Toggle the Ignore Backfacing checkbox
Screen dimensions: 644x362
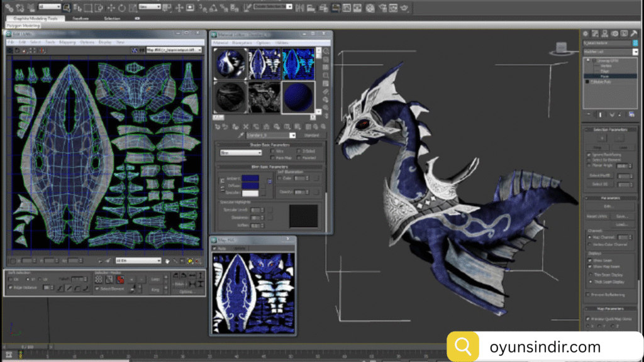click(x=589, y=154)
